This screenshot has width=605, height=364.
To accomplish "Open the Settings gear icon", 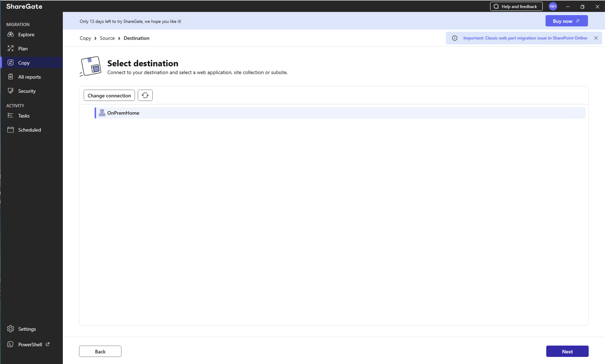I will 10,329.
